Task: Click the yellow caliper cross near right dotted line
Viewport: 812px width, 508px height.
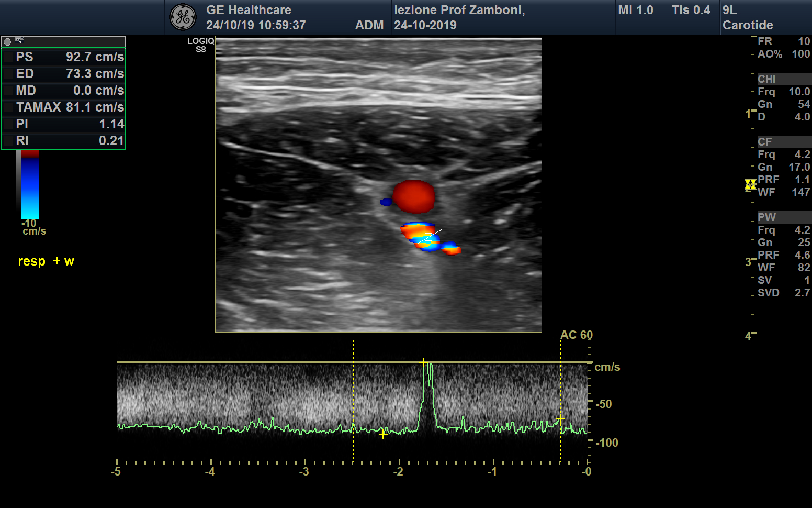Action: click(560, 419)
